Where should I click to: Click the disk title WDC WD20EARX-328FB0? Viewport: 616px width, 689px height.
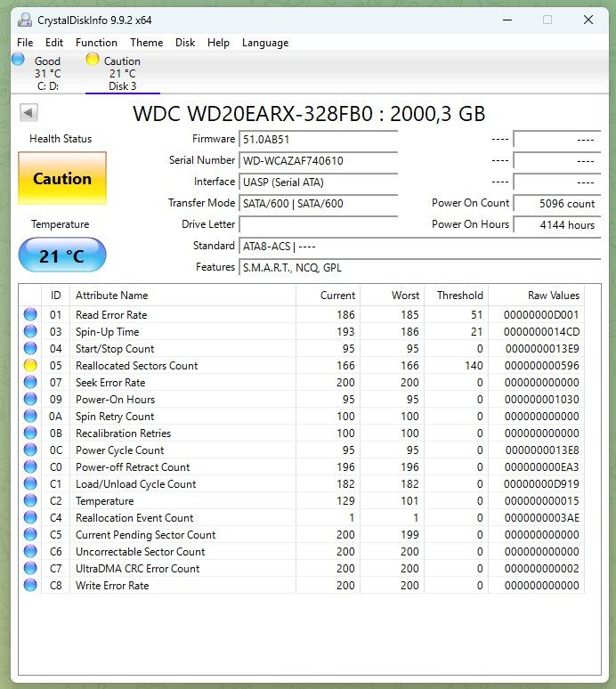253,114
